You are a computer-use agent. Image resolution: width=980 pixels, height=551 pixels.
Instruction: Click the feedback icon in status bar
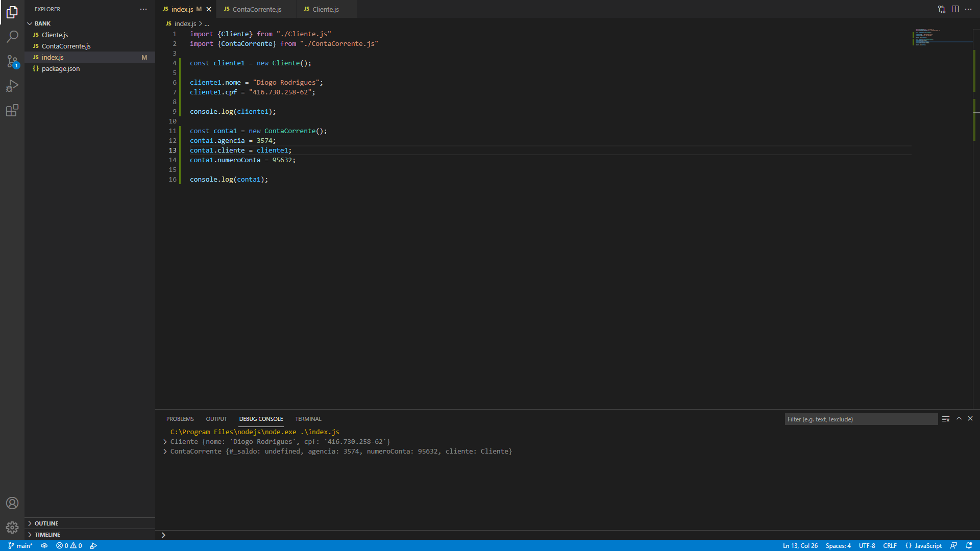point(953,545)
